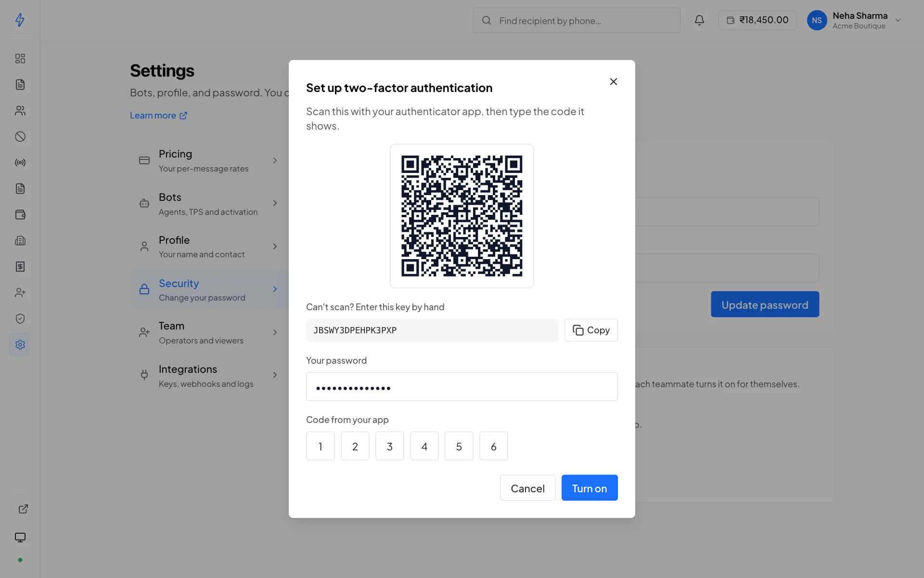The width and height of the screenshot is (924, 578).
Task: Click the external link icon in sidebar bottom
Action: click(23, 509)
